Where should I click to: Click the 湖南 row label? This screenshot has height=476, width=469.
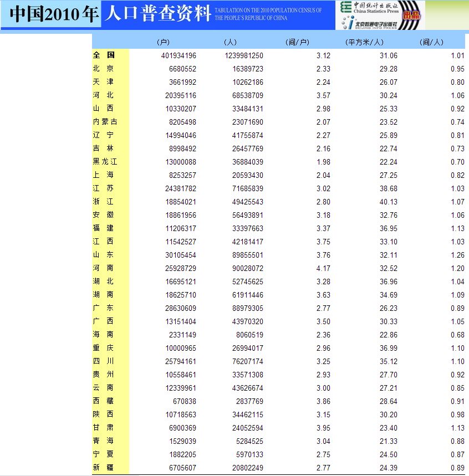point(103,294)
